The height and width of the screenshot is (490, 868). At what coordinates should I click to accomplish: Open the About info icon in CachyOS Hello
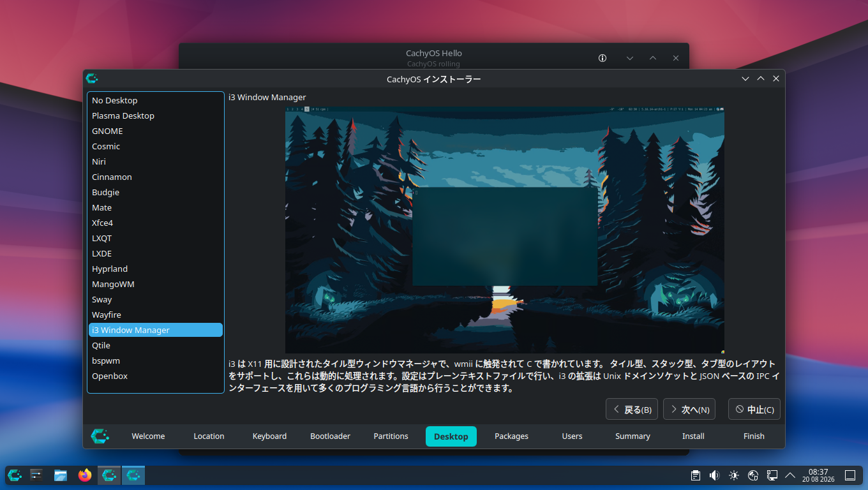coord(602,58)
